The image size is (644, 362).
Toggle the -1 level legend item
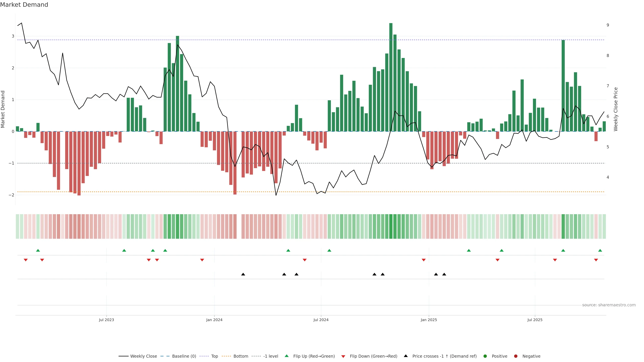click(x=271, y=356)
